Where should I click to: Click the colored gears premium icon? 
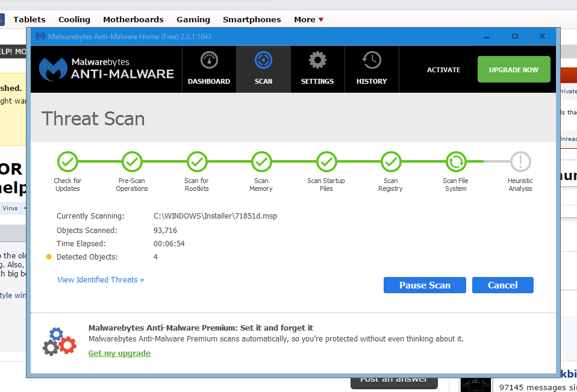(x=59, y=341)
